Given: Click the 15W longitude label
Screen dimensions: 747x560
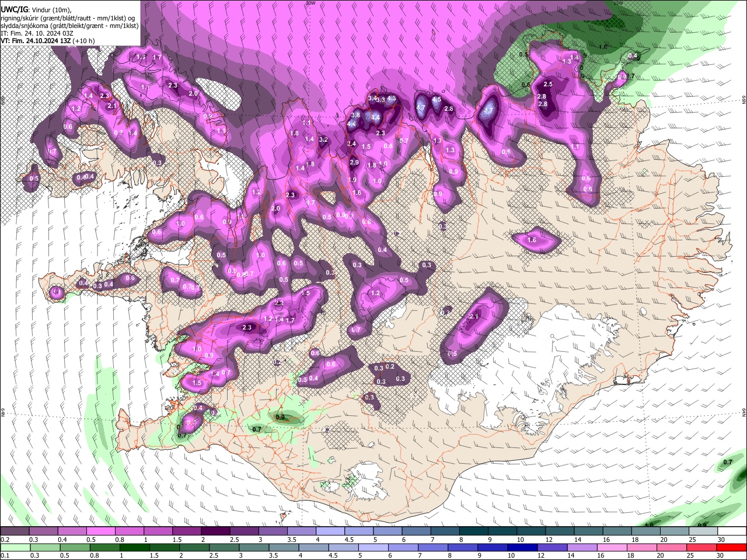Looking at the screenshot, I should coord(619,3).
